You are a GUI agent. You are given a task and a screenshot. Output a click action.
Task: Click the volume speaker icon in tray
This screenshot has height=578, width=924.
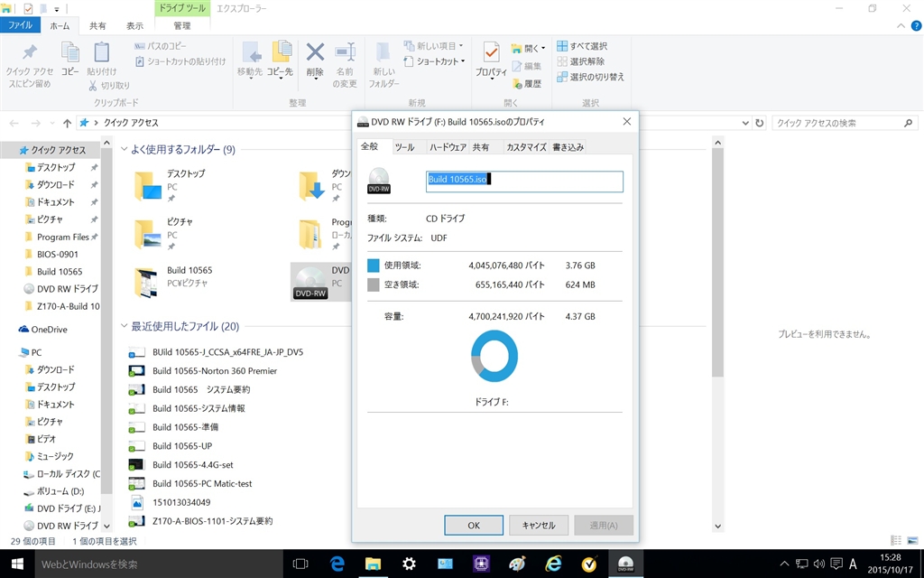click(x=818, y=564)
